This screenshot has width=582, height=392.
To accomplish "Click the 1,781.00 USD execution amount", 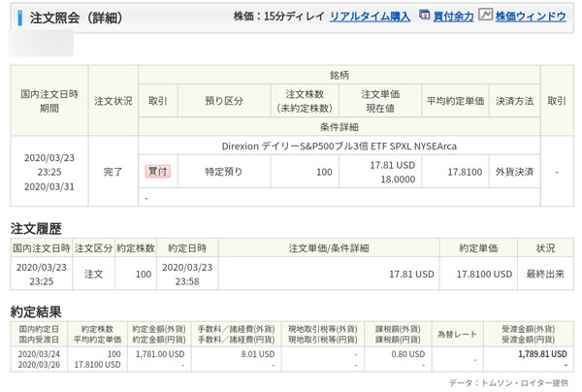I will pyautogui.click(x=162, y=354).
